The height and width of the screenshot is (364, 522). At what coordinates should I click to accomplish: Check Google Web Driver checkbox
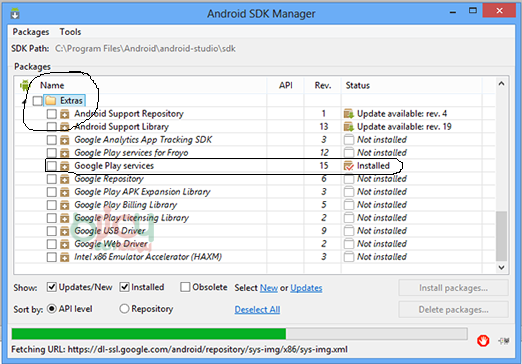52,244
